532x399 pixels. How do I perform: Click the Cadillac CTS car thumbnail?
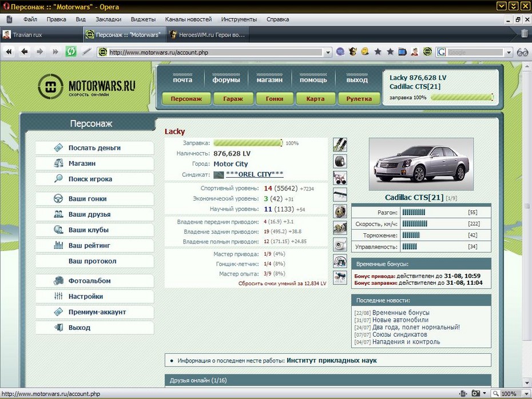click(x=421, y=164)
